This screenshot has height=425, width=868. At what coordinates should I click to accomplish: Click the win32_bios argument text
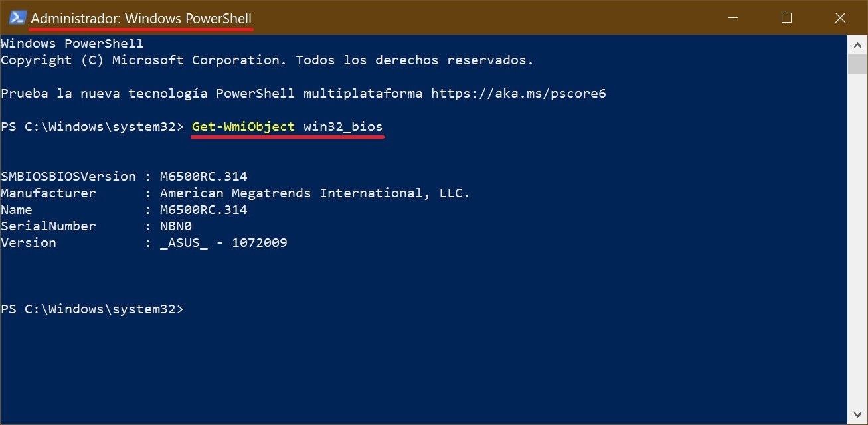(343, 126)
